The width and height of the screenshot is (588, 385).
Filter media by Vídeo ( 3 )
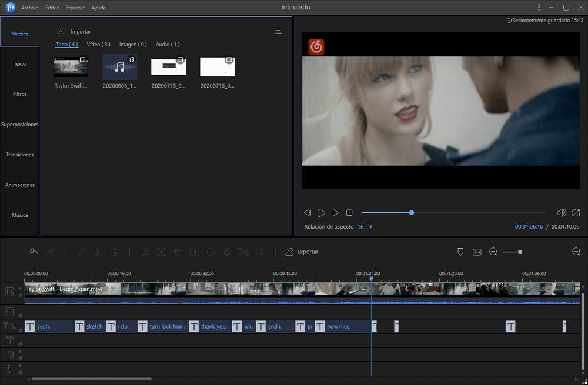pos(99,44)
